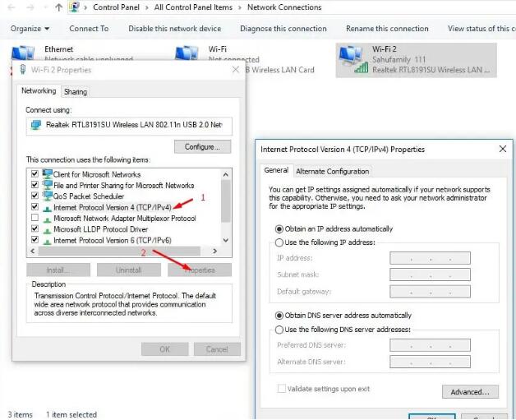Toggle QoS Packet Scheduler checkbox
The height and width of the screenshot is (420, 516).
[x=35, y=196]
